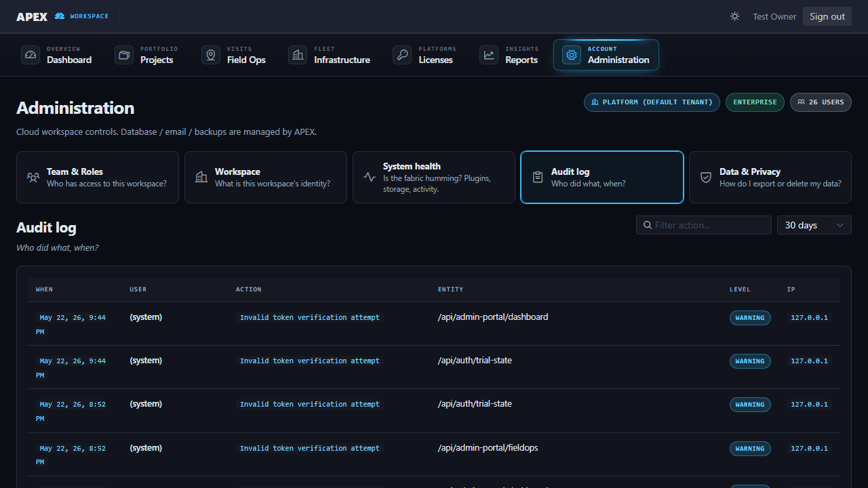
Task: Click the users icon in 26 Users badge
Action: coord(802,102)
